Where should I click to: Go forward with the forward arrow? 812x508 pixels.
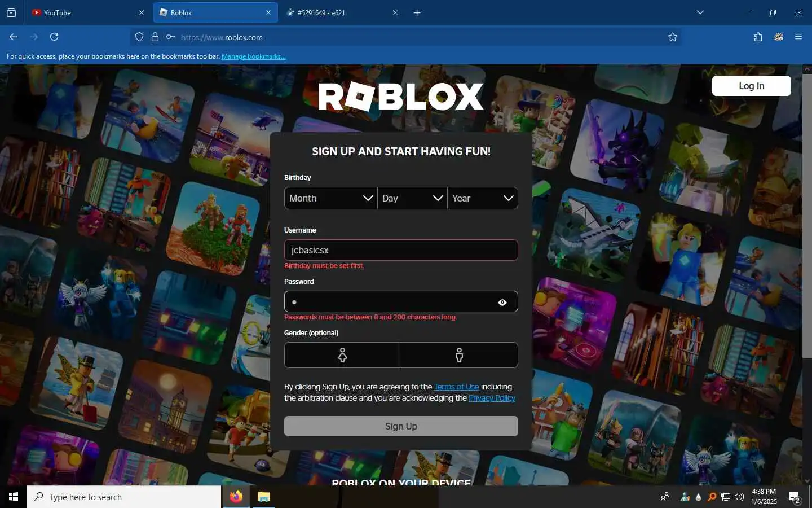point(34,37)
